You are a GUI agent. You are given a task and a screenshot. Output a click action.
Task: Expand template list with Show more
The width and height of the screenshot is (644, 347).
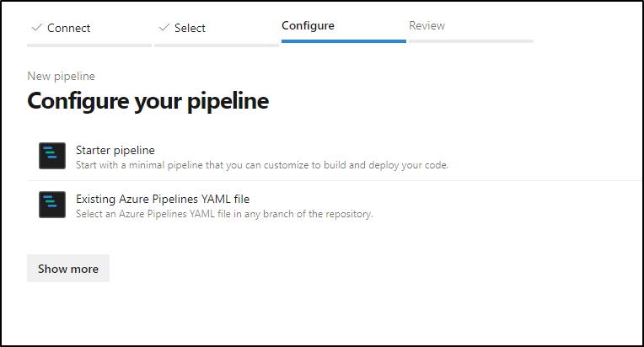68,268
